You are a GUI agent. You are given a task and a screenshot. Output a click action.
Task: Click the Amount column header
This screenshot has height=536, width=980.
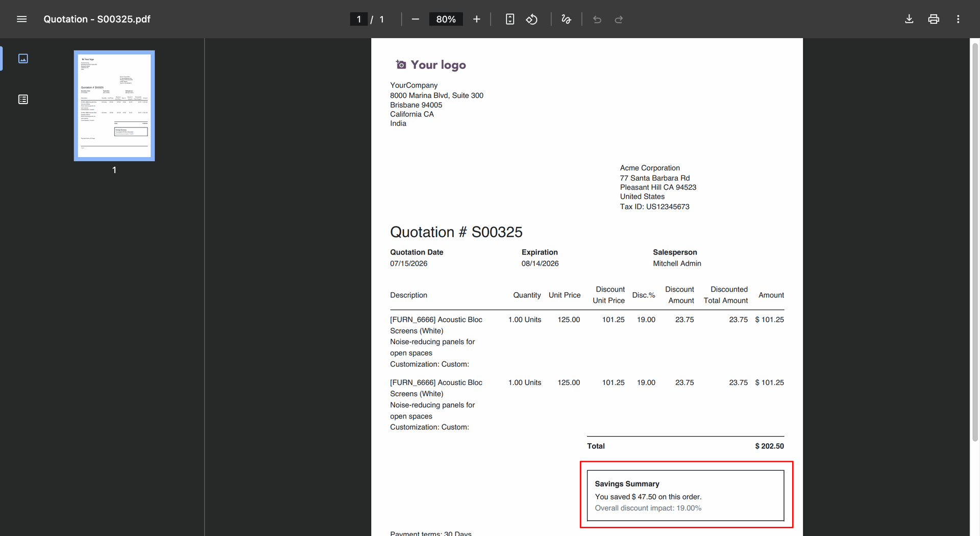click(x=771, y=295)
